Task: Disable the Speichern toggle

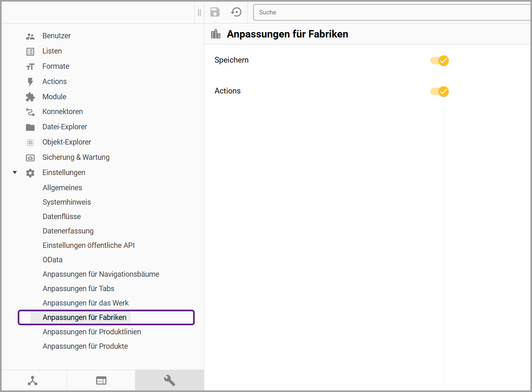Action: pos(439,61)
